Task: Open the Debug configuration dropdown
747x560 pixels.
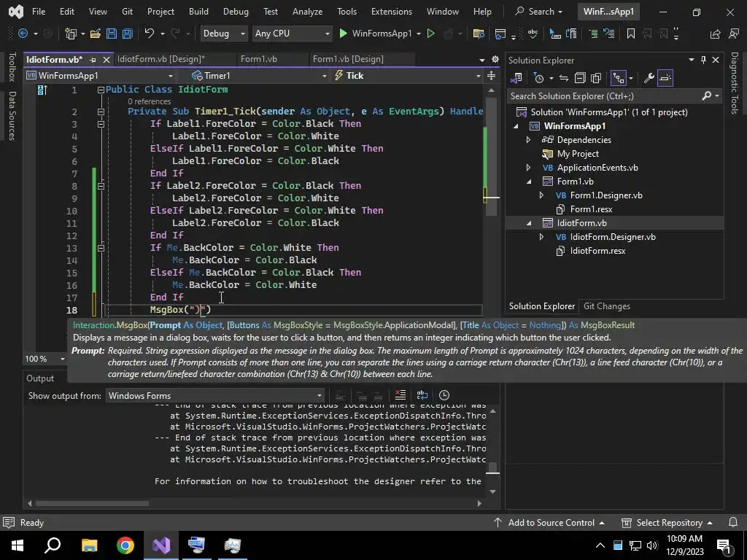Action: [x=223, y=34]
